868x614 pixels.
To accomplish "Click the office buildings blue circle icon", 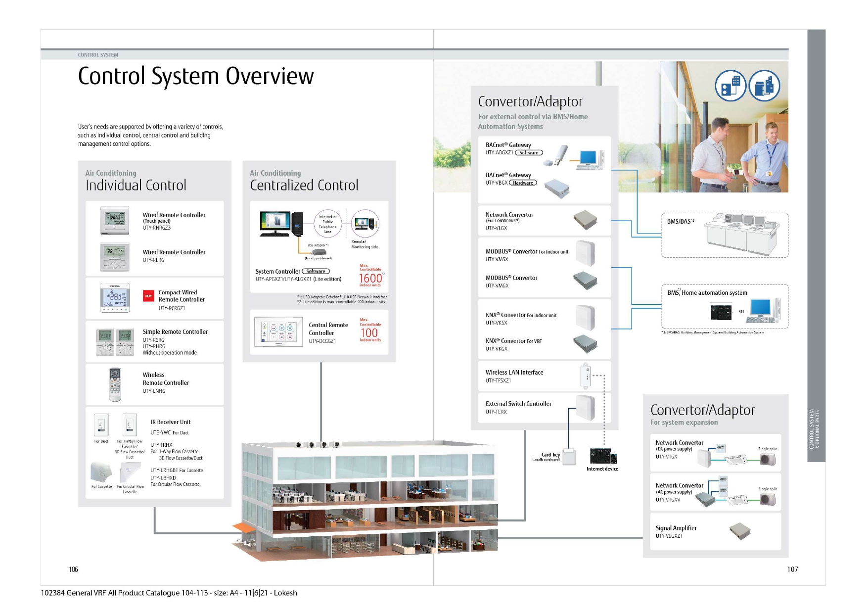I will click(x=764, y=86).
